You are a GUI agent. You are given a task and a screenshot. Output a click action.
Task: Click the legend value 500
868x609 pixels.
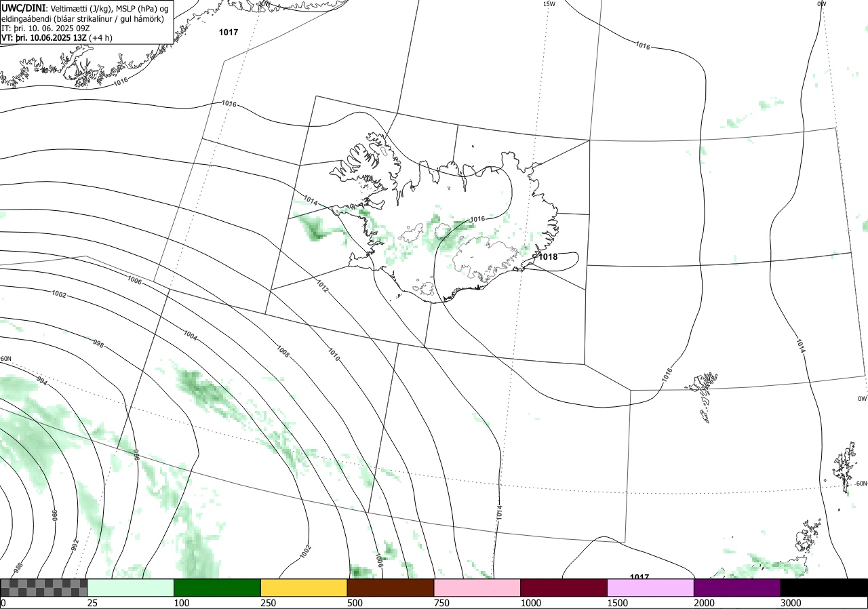[x=355, y=603]
